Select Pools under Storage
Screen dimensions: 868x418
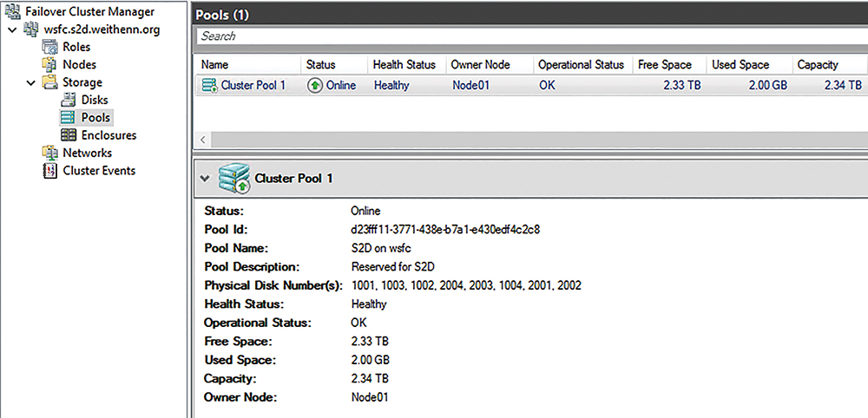(95, 118)
